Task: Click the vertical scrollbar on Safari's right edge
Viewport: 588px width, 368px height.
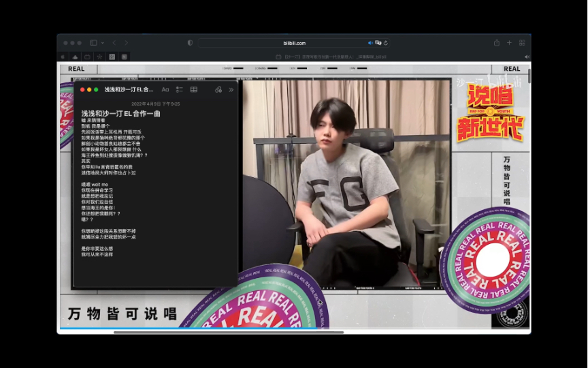Action: click(x=529, y=76)
